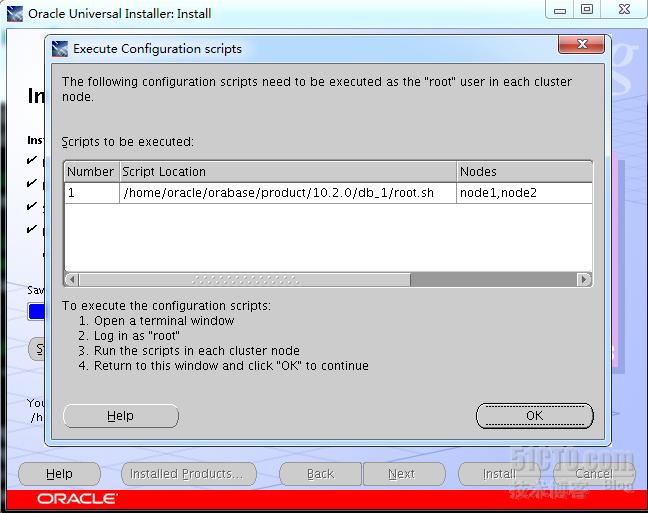Viewport: 648px width, 513px height.
Task: Open Help in the configuration scripts dialog
Action: click(120, 415)
